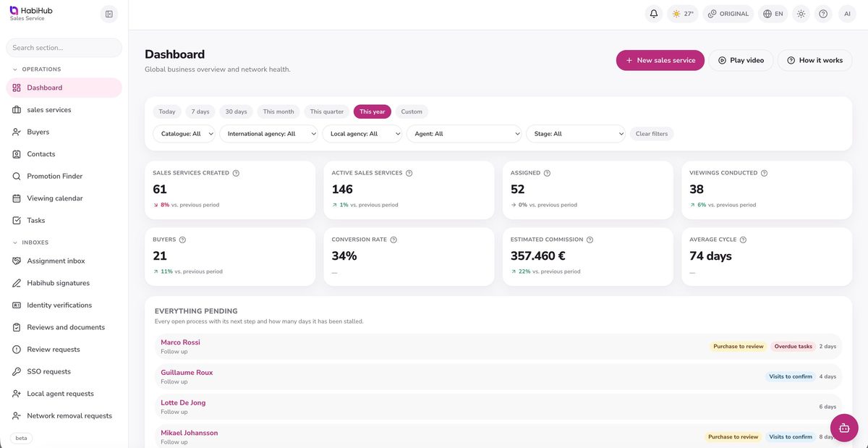This screenshot has width=868, height=448.
Task: Open SSO requests
Action: pos(64,371)
